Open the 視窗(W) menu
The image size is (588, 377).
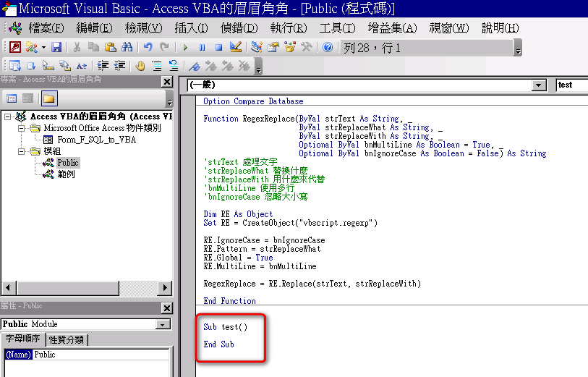(x=449, y=28)
